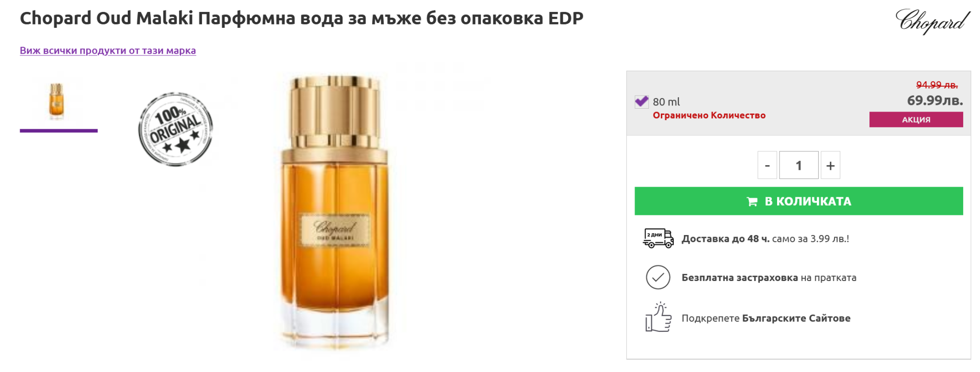
Task: Click the 100% Original stamp badge
Action: (176, 129)
